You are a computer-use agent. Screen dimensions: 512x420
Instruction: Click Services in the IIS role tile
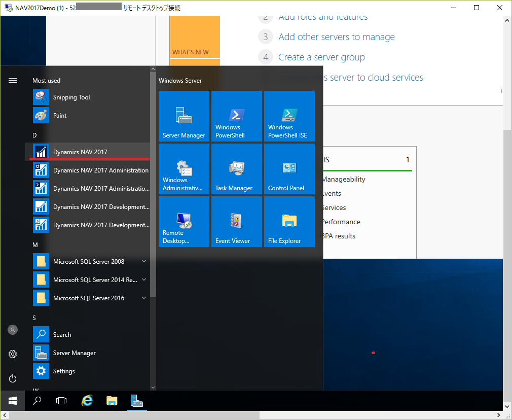[335, 207]
